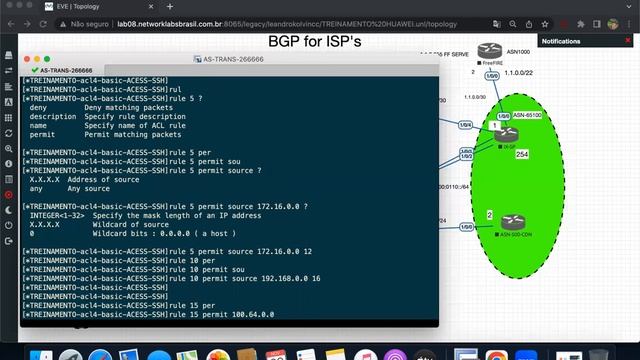Screen dimensions: 640x360
Task: Toggle the browser side panel icon
Action: (x=596, y=24)
